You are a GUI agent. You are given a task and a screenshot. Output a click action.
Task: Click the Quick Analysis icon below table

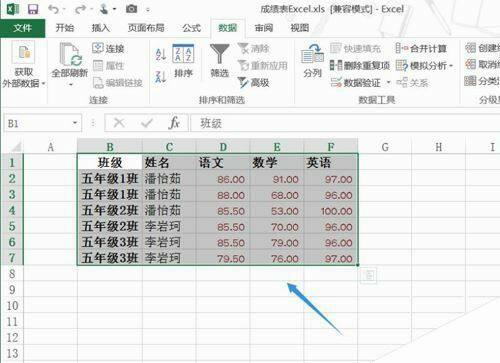point(369,276)
